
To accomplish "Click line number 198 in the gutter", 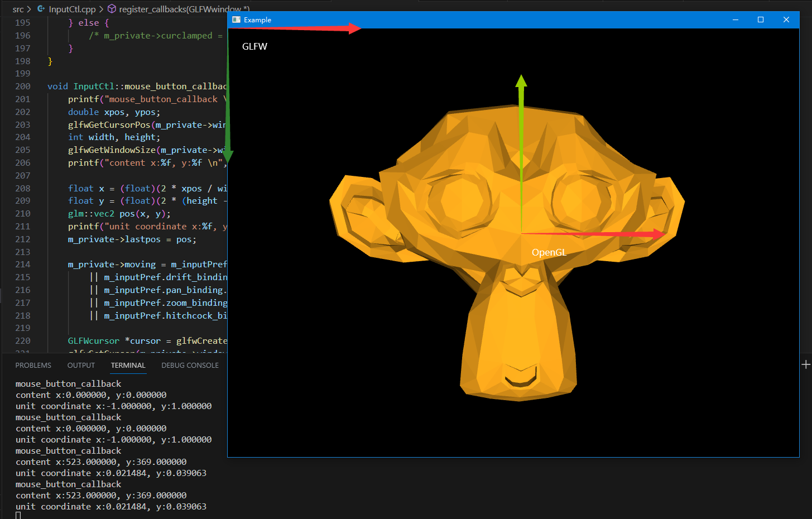I will tap(23, 61).
